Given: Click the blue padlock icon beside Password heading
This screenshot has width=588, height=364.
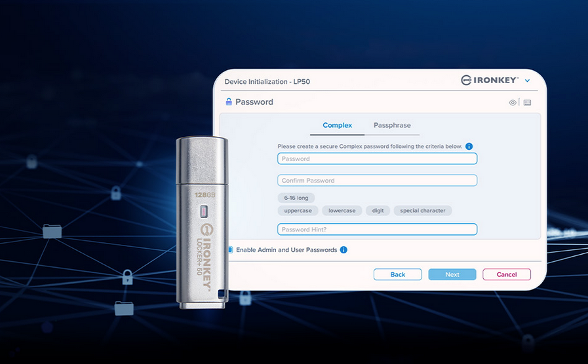Looking at the screenshot, I should tap(229, 102).
